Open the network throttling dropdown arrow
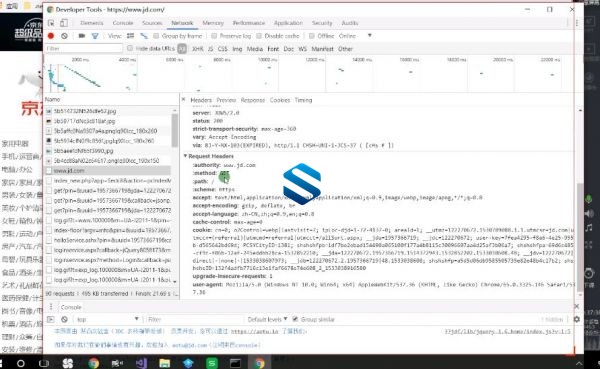Screen dimensions: 600x369 click(370, 36)
